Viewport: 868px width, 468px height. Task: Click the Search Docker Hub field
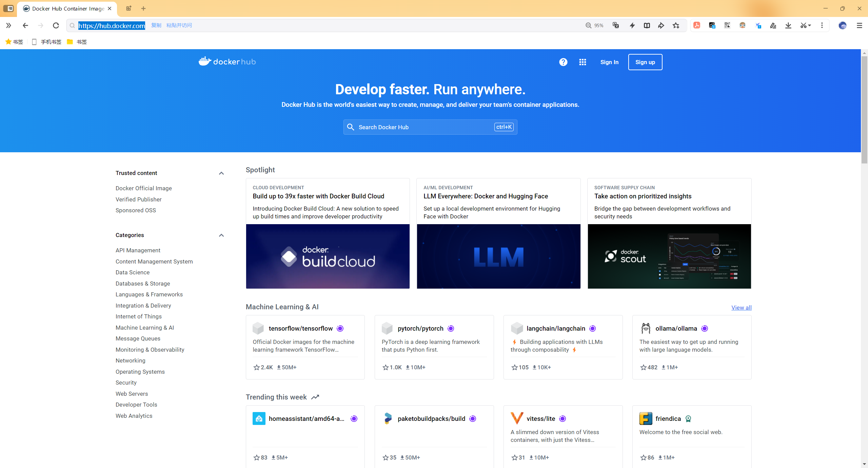[x=430, y=127]
